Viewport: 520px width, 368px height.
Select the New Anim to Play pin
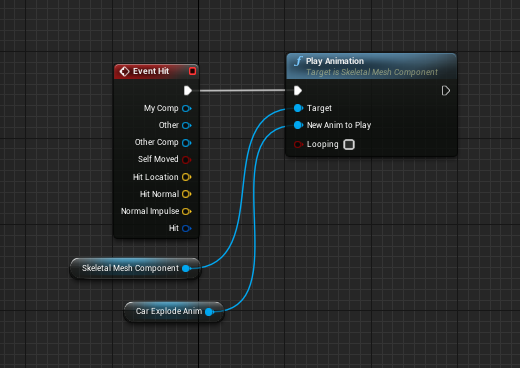(x=298, y=125)
